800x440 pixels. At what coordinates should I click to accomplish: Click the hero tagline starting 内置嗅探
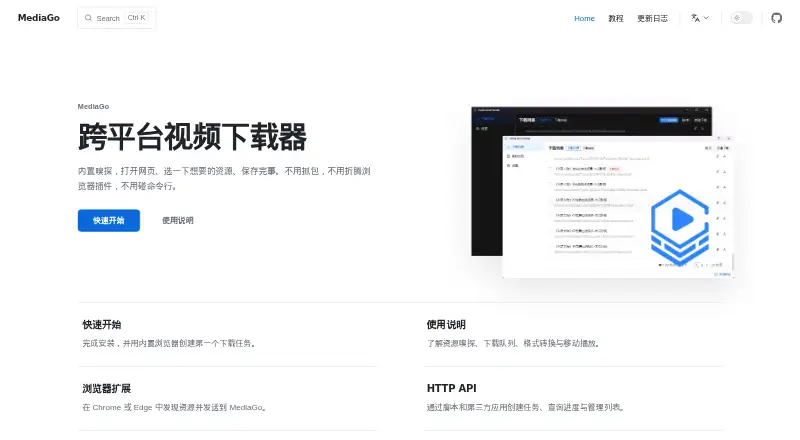coord(224,179)
